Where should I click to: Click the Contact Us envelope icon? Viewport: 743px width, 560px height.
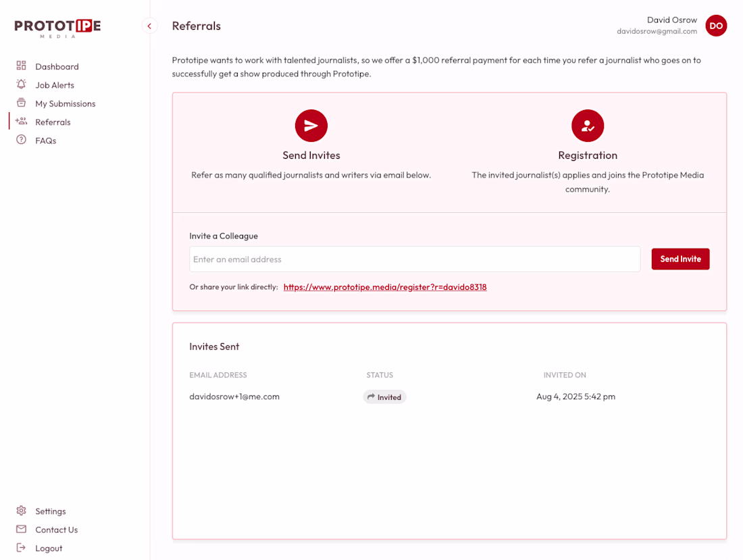22,529
